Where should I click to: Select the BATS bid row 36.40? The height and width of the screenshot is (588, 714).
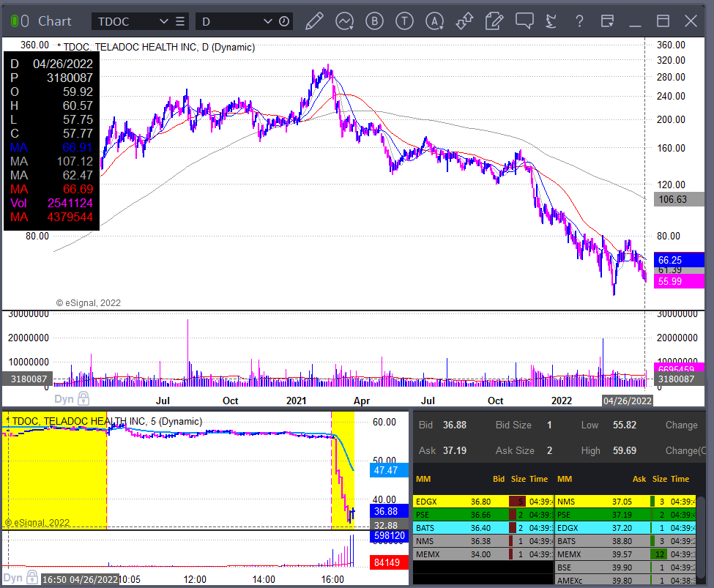click(x=483, y=528)
